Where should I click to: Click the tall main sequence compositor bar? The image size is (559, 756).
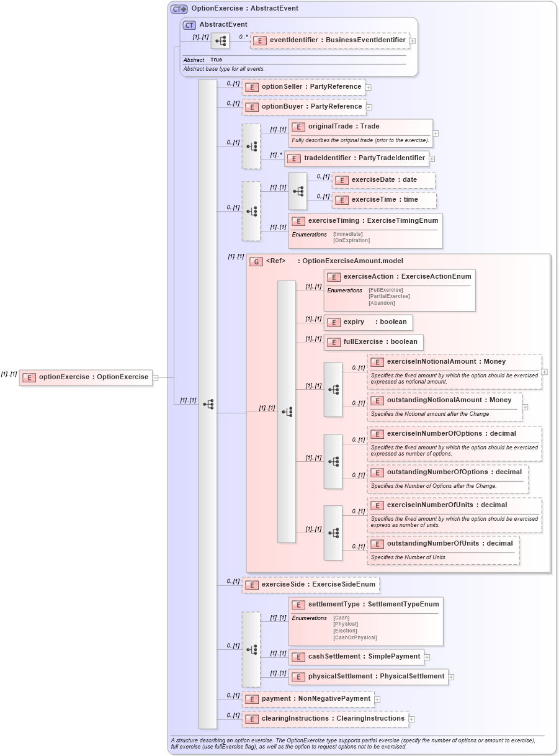pyautogui.click(x=208, y=403)
